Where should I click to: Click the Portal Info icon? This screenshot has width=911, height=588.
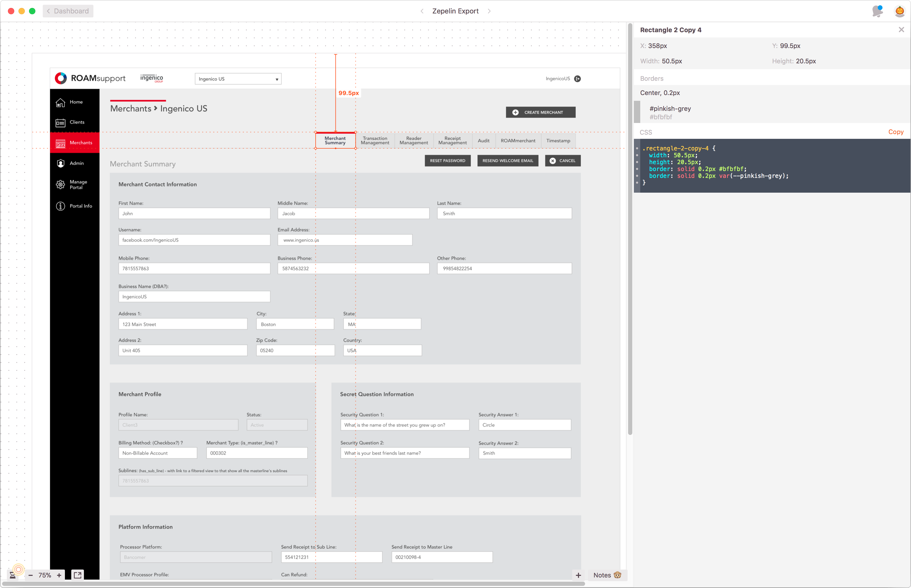click(x=60, y=206)
